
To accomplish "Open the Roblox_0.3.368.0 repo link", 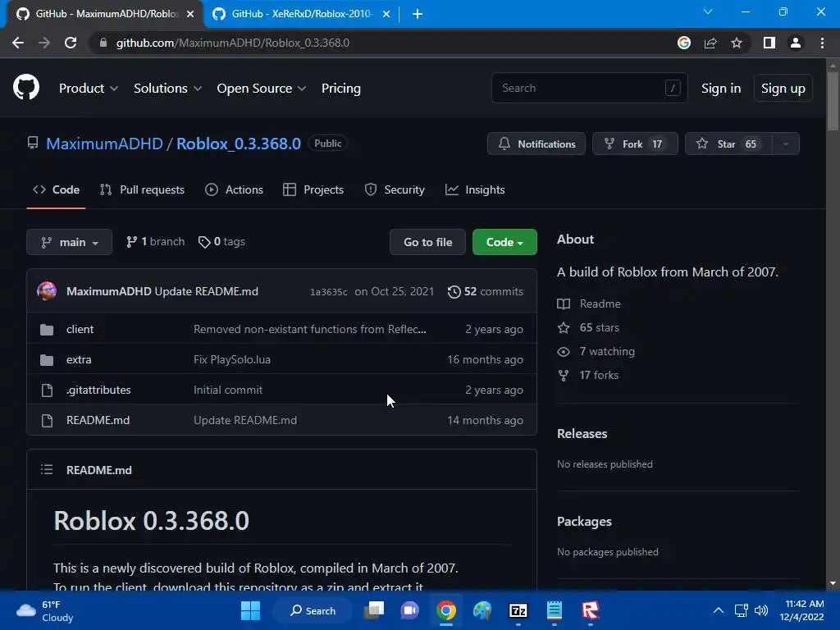I will click(x=239, y=144).
